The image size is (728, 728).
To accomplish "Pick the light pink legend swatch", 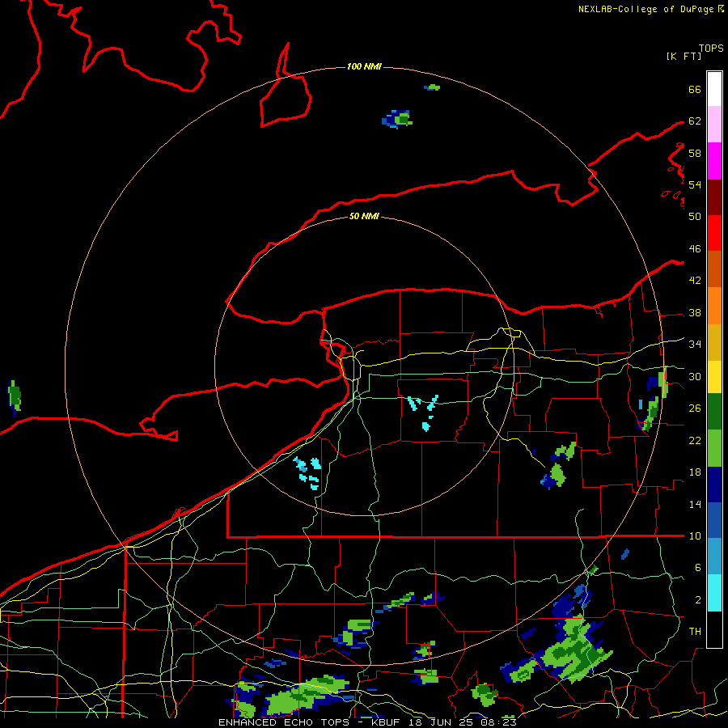I will coord(714,124).
